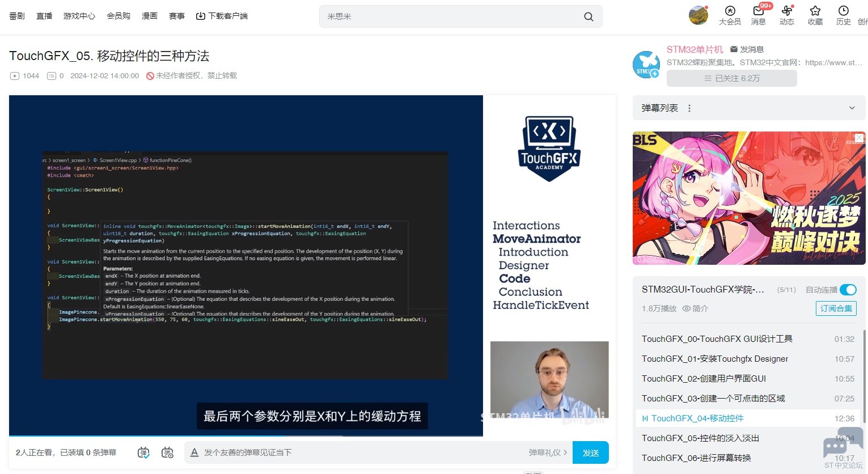Open the danmaku font style "A" icon
The image size is (868, 474).
(194, 452)
